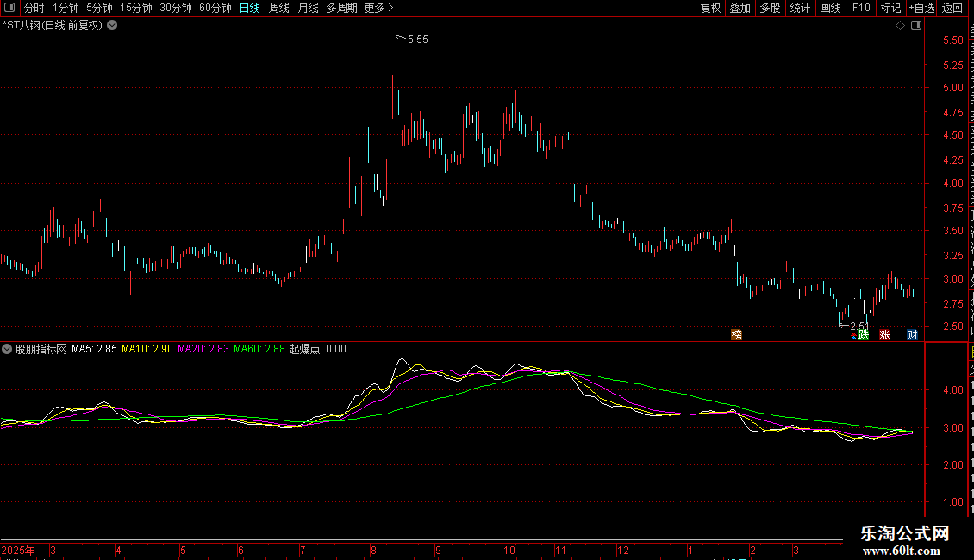Open the 画线 drawing tools
Screen dimensions: 974x560
click(x=831, y=8)
